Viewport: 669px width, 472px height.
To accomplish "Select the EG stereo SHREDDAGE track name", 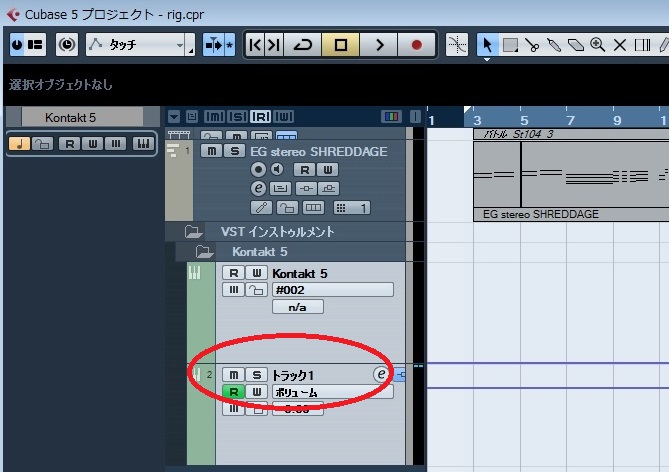I will (x=319, y=152).
